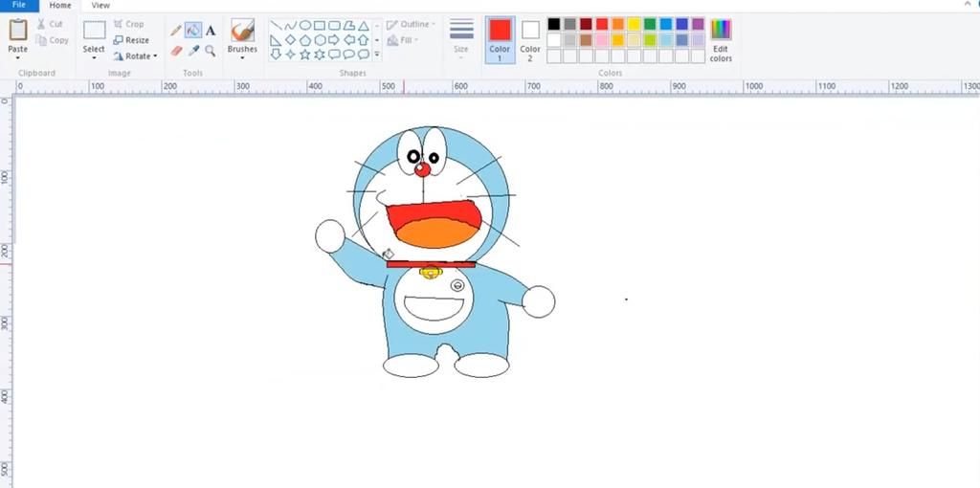This screenshot has width=980, height=488.
Task: Choose the Hexagon shape
Action: pyautogui.click(x=320, y=40)
